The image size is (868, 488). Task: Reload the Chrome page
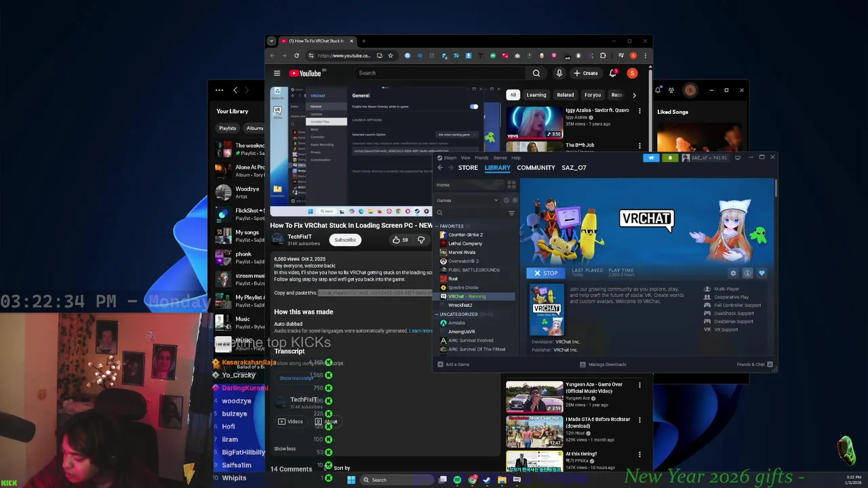[296, 56]
